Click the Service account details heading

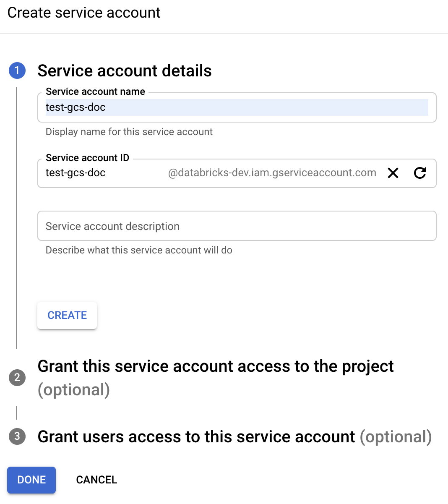[125, 71]
